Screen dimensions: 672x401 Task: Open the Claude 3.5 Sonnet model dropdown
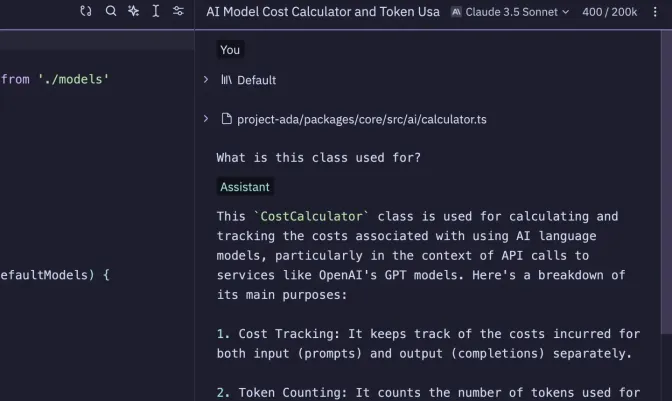pos(510,12)
